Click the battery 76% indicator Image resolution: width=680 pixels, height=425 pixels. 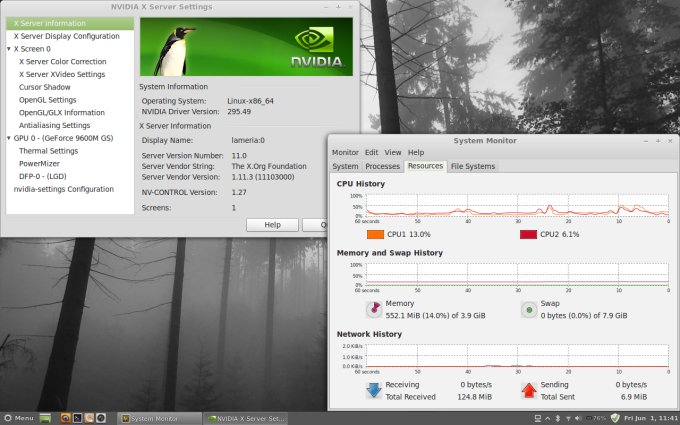pyautogui.click(x=596, y=418)
